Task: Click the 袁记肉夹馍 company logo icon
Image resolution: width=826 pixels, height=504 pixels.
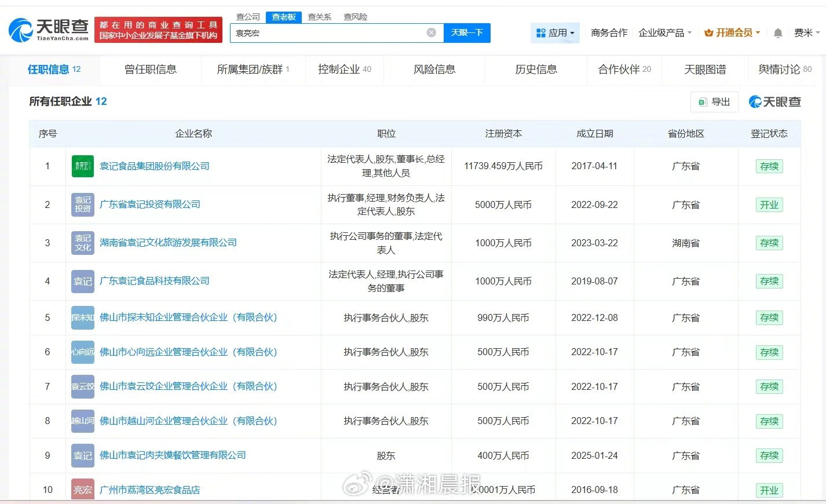Action: tap(82, 456)
